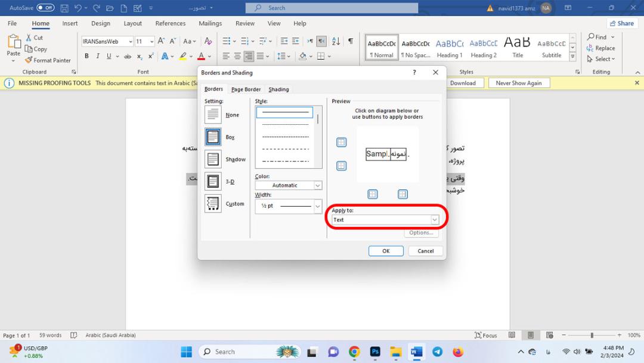
Task: Save document icon in title bar
Action: [64, 8]
